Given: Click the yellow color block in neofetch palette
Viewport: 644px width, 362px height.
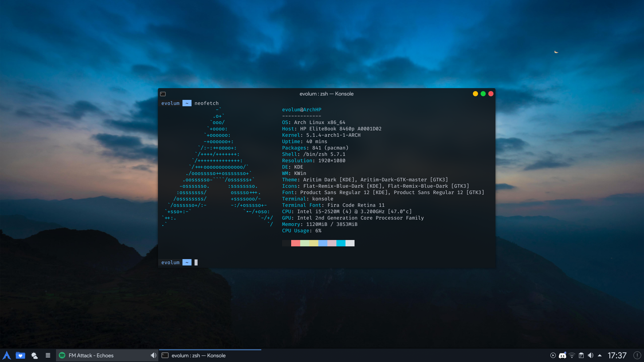Looking at the screenshot, I should pos(314,243).
